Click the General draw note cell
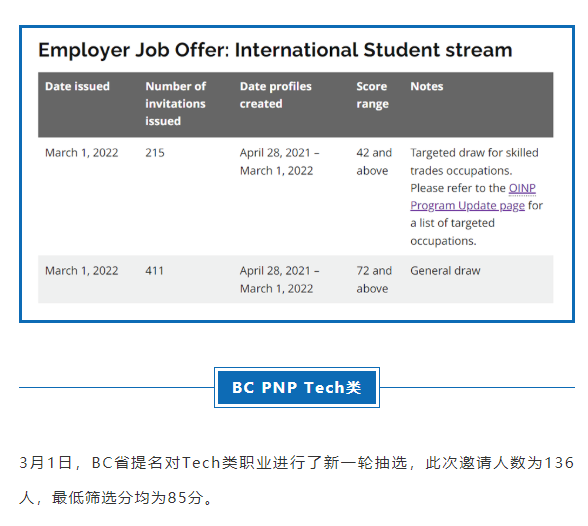Screen dimensions: 588x526 pos(445,270)
